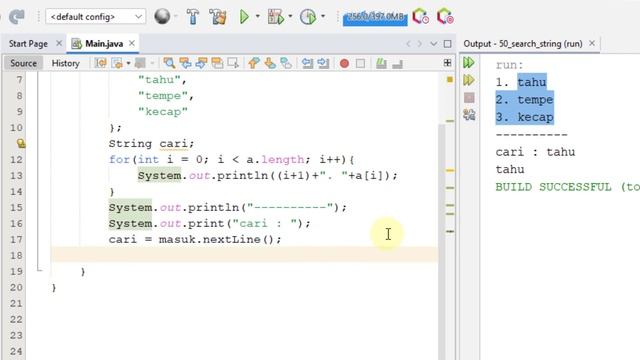
Task: Open Output window settings wrench icon
Action: point(469,115)
